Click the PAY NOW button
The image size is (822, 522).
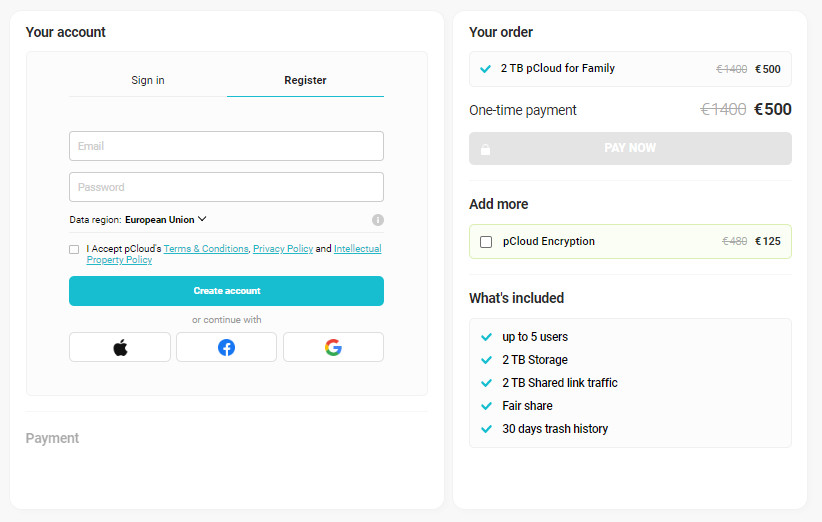pos(630,148)
